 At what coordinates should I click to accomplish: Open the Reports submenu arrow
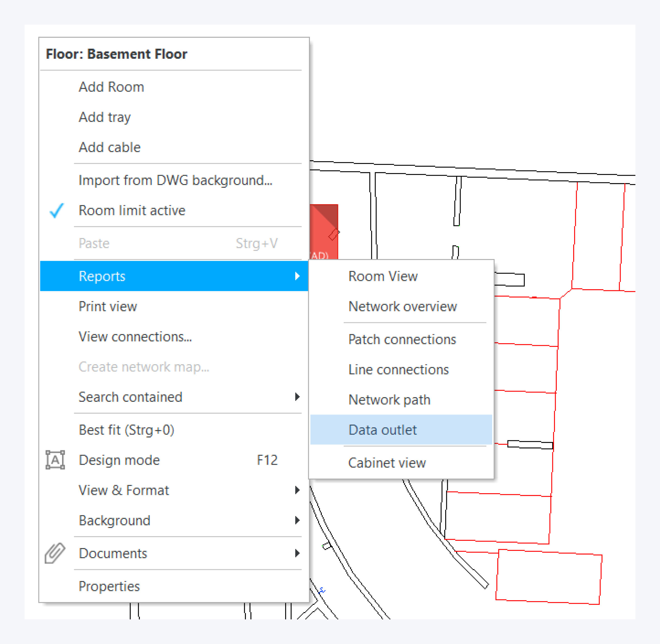coord(297,276)
